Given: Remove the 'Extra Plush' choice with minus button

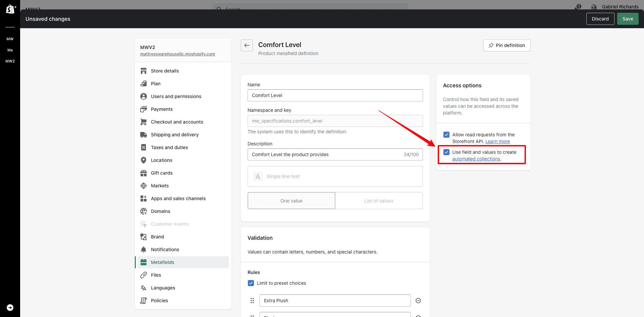Looking at the screenshot, I should point(418,301).
